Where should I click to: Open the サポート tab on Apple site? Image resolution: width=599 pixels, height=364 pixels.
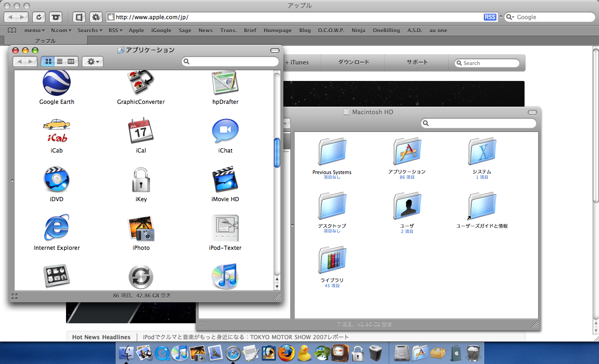point(417,63)
